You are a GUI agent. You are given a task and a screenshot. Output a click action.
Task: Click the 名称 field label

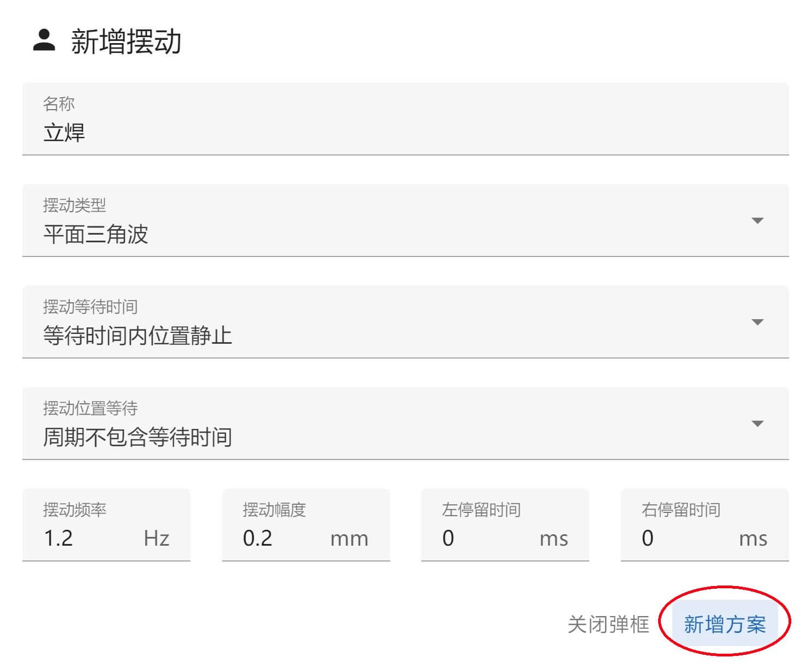click(59, 104)
